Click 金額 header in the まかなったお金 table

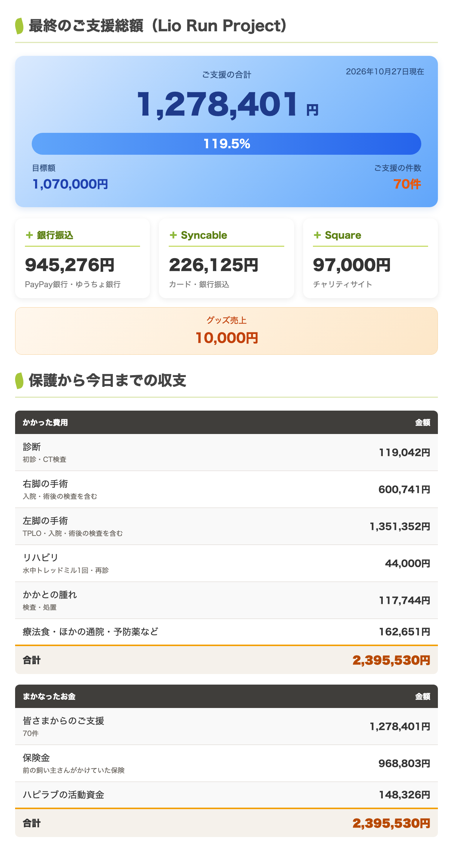[423, 696]
